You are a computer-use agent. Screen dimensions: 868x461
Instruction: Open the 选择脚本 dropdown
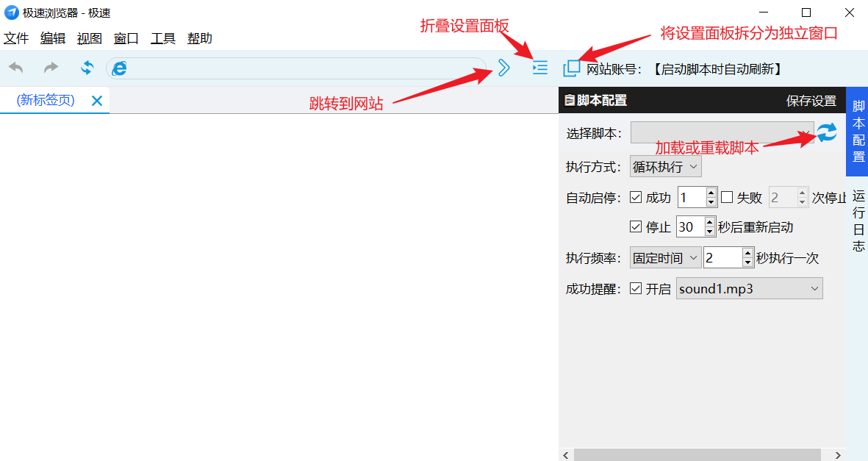click(722, 132)
